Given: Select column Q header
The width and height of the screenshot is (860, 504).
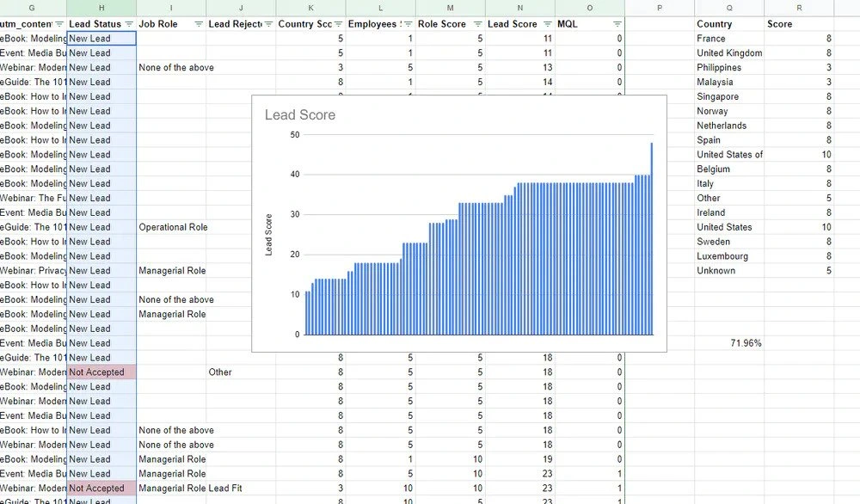Looking at the screenshot, I should (729, 8).
